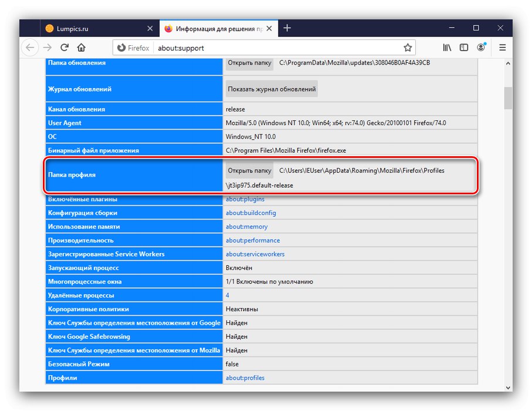Open the about:performance link

(x=253, y=241)
